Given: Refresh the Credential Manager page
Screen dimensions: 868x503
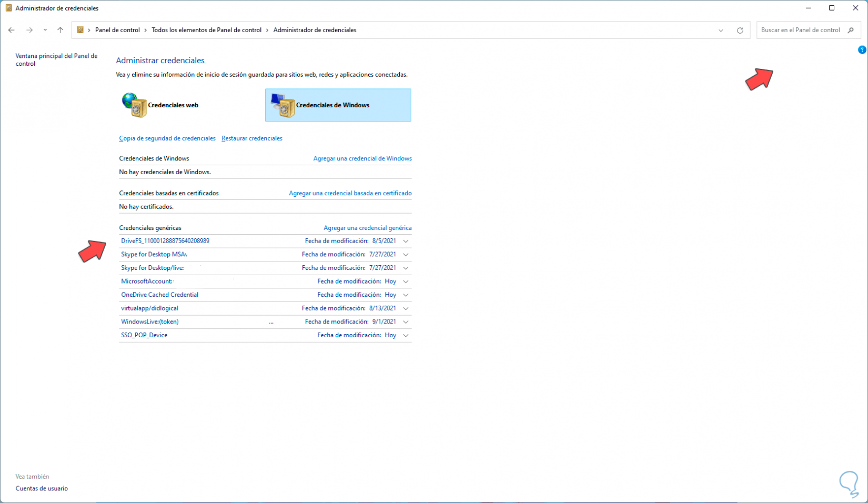Looking at the screenshot, I should tap(740, 31).
